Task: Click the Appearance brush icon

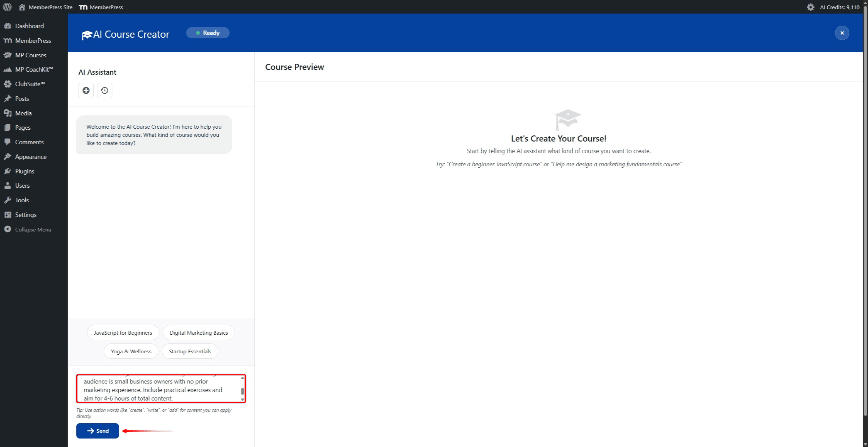Action: [8, 156]
